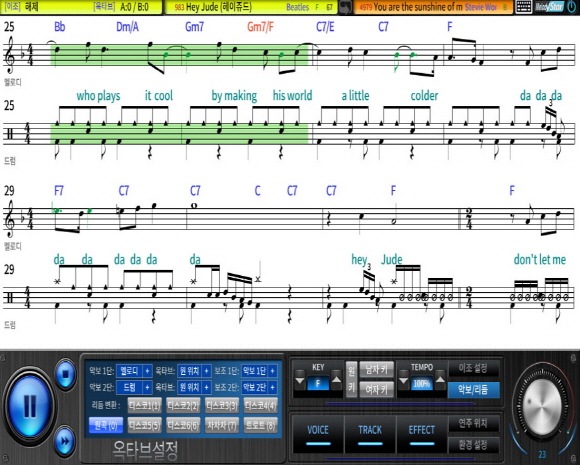Click the song swap arrows icon
Screen dimensions: 580x465
345,7
